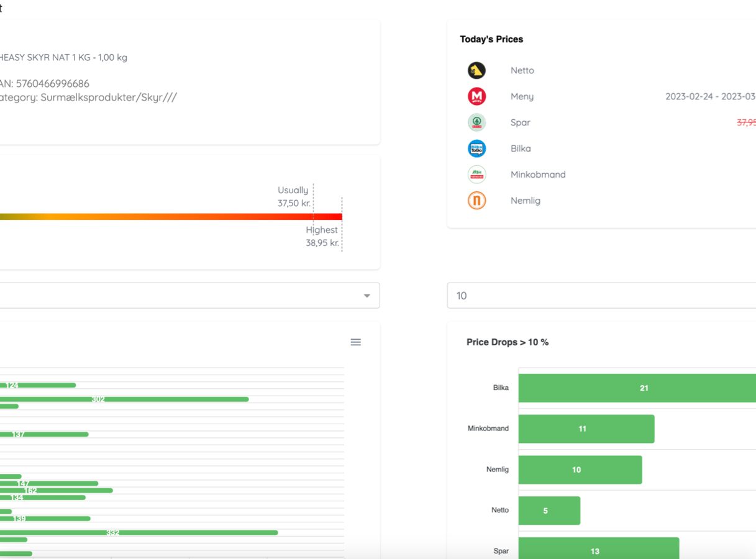Click the Netto bar with value 5

(549, 511)
